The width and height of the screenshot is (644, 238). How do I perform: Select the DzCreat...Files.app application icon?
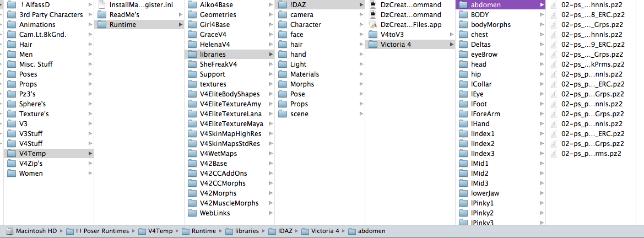(x=373, y=25)
